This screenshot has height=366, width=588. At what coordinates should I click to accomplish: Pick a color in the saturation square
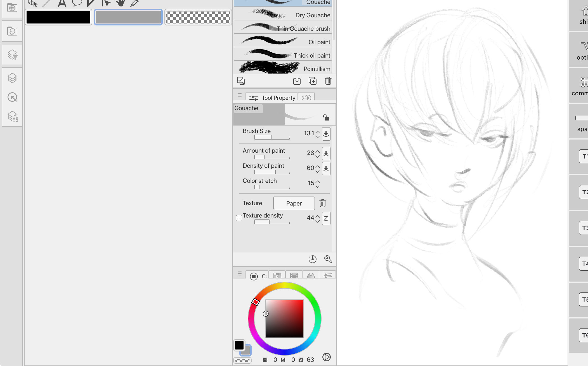coord(284,318)
